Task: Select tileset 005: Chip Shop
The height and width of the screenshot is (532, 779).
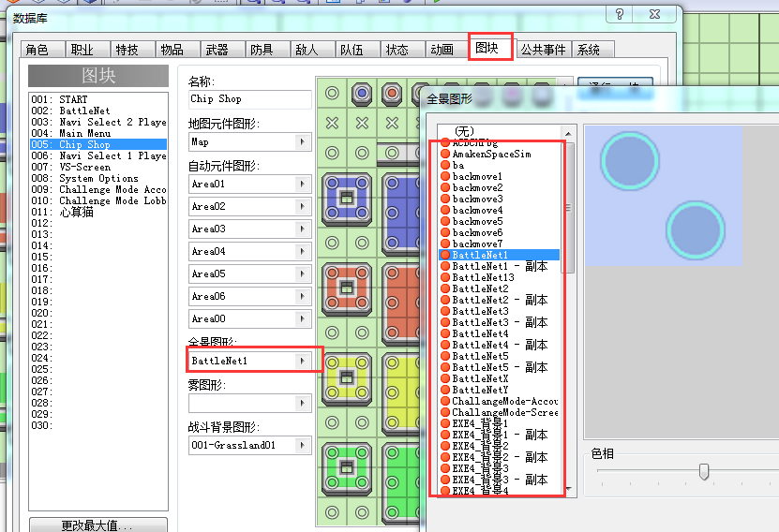Action: (x=98, y=144)
